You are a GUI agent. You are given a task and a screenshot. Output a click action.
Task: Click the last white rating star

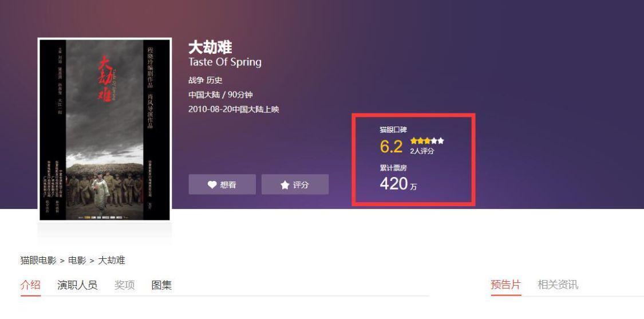[441, 140]
